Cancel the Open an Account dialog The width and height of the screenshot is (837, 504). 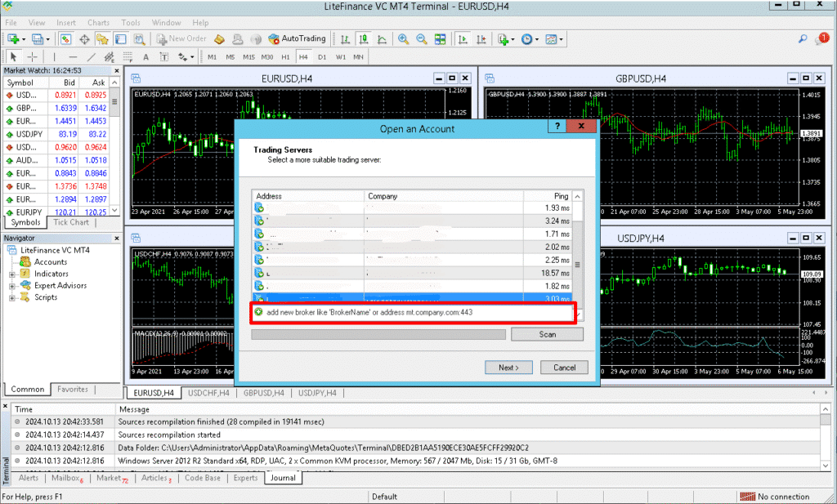[564, 368]
